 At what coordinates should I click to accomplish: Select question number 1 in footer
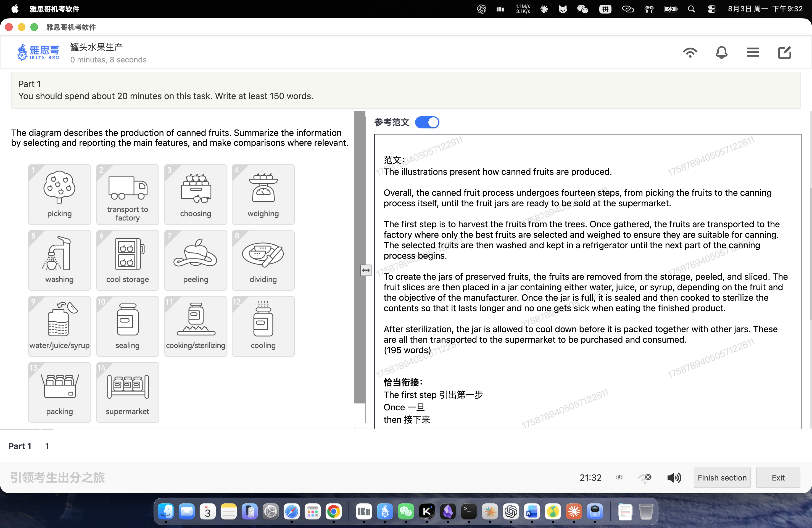tap(47, 446)
